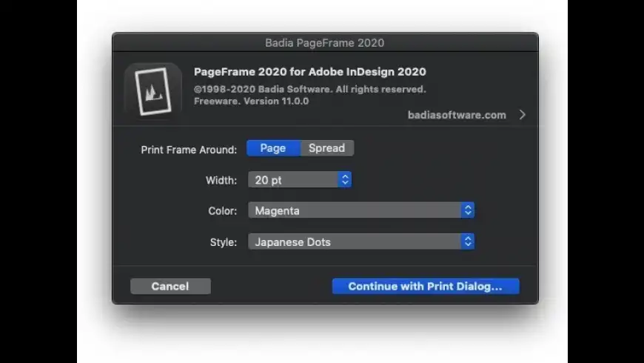Click the Style label
The height and width of the screenshot is (363, 644).
(224, 242)
